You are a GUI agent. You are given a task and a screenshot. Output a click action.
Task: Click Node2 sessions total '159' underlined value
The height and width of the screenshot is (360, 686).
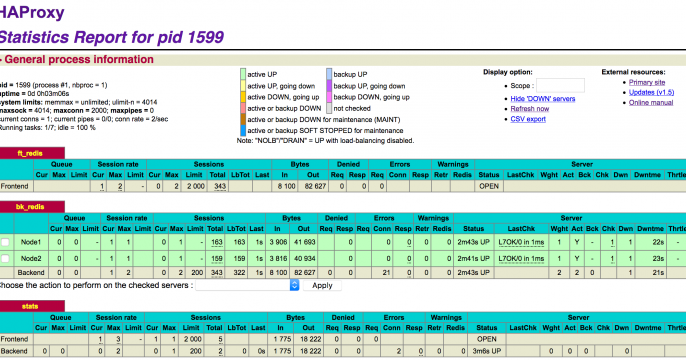point(217,259)
